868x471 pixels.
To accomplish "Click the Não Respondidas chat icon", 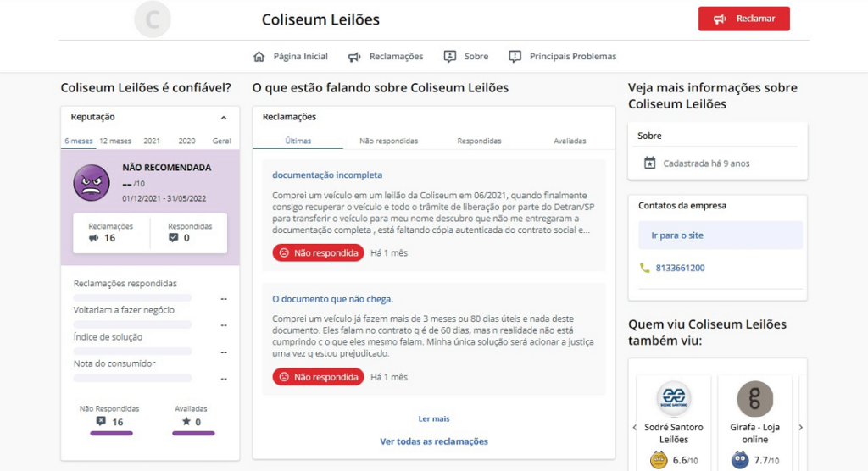I will pyautogui.click(x=101, y=421).
